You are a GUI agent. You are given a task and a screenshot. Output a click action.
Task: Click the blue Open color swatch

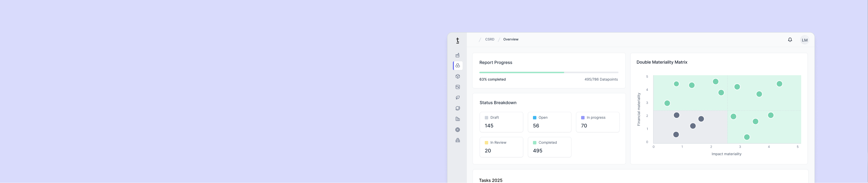(535, 118)
